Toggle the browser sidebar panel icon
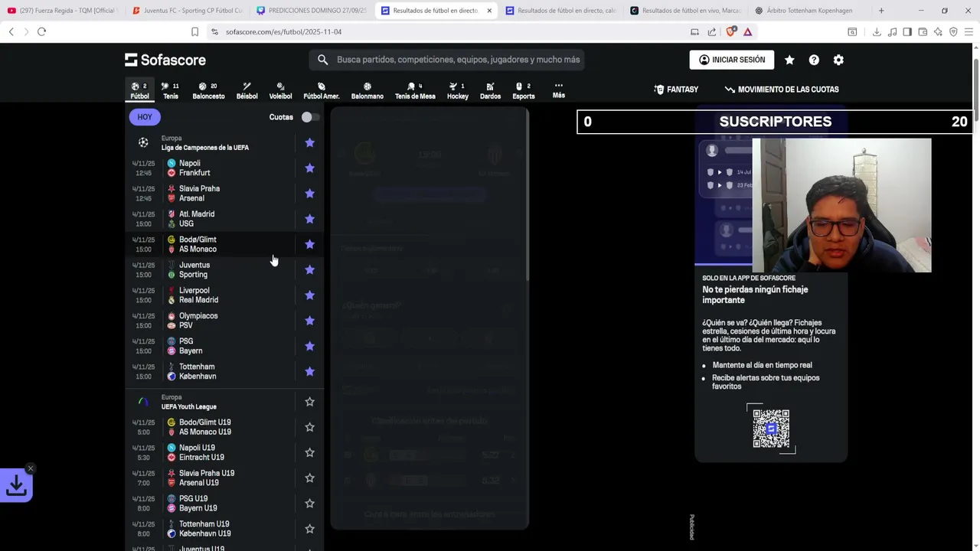Image resolution: width=980 pixels, height=551 pixels. (x=907, y=31)
